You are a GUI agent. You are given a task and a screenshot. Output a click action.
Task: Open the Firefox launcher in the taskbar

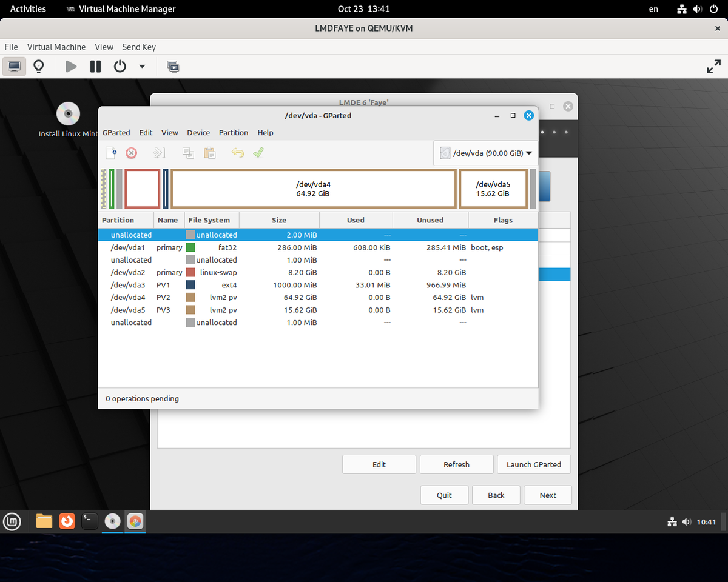(x=67, y=521)
